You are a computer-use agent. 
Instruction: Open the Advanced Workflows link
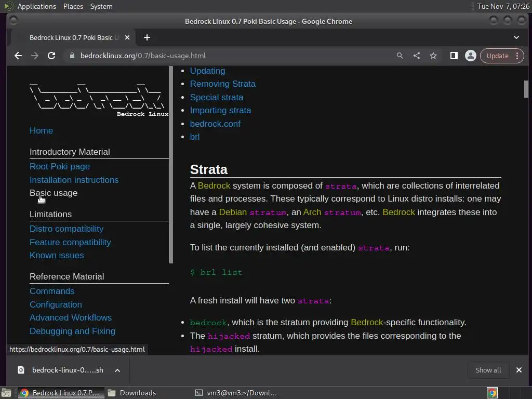(x=71, y=317)
